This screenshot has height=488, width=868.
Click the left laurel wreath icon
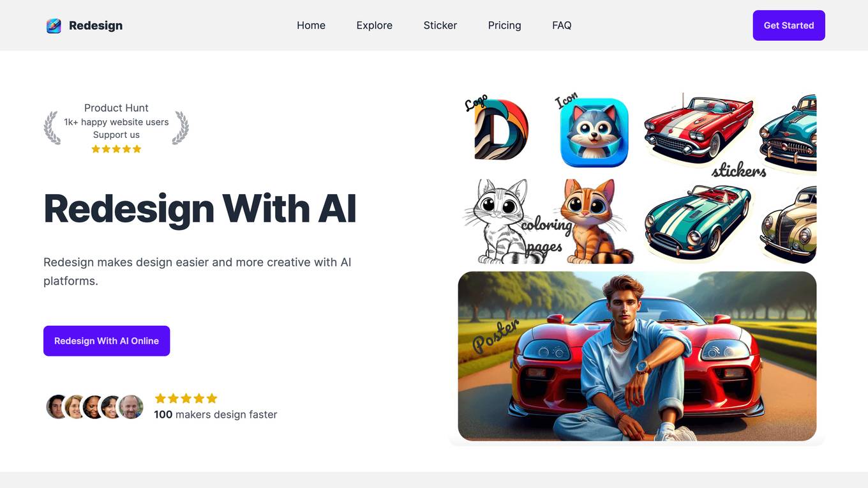coord(52,128)
